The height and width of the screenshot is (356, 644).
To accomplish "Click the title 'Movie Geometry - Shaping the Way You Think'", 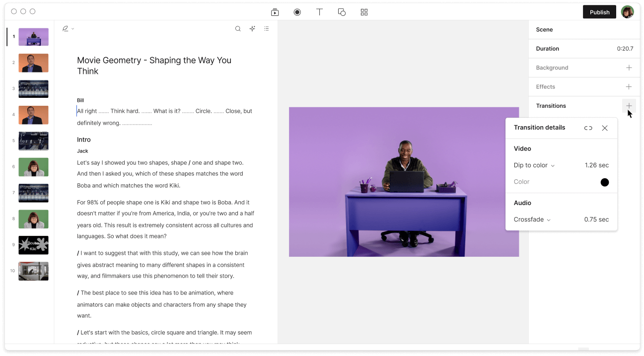I will pos(154,66).
